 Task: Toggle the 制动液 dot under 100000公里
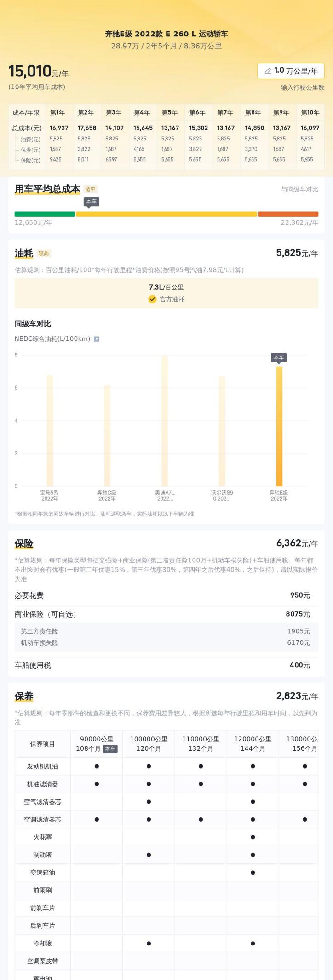(149, 855)
